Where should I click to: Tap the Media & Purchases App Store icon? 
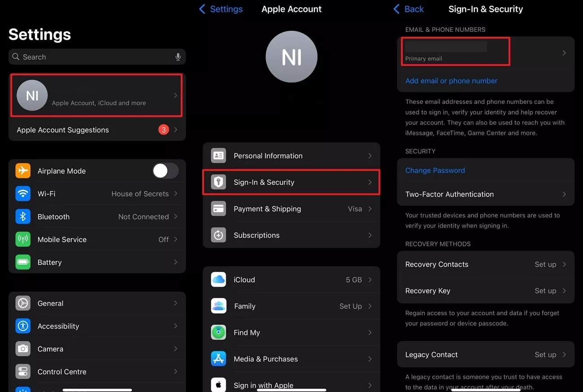tap(218, 359)
